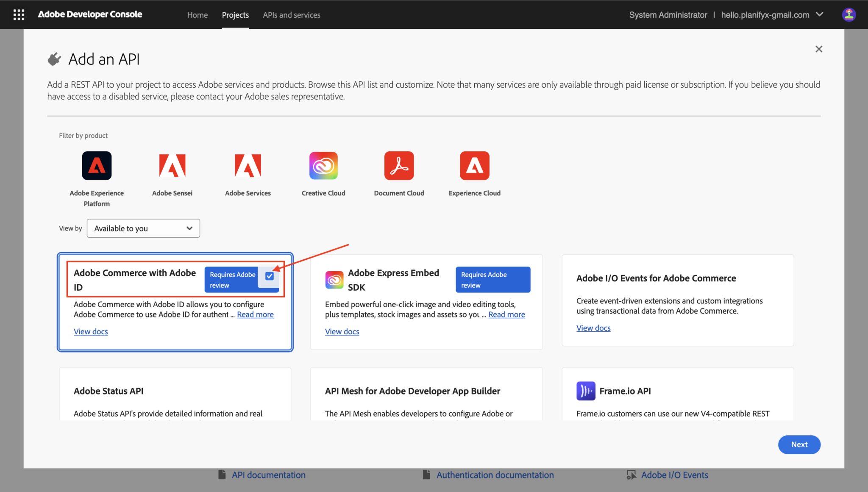The height and width of the screenshot is (492, 868).
Task: Filter by Creative Cloud icon
Action: pyautogui.click(x=323, y=166)
